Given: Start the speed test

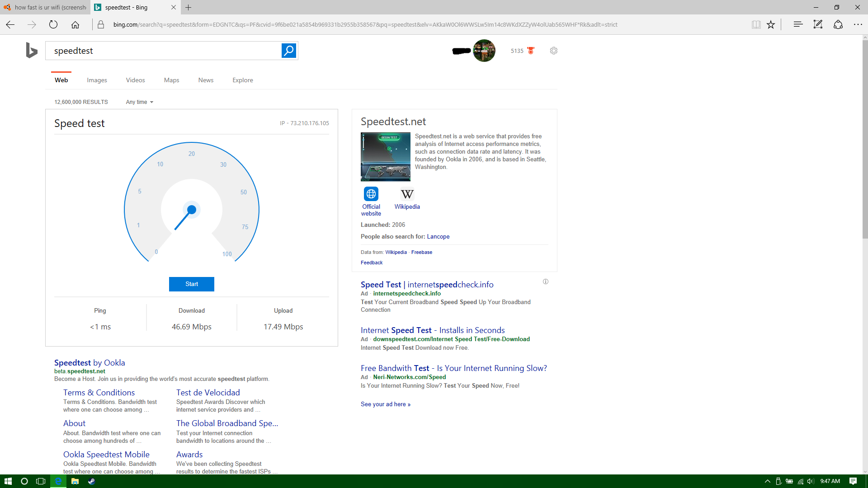Looking at the screenshot, I should click(192, 284).
